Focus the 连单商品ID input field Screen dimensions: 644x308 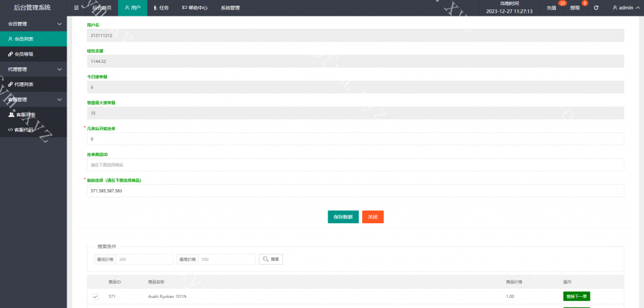[355, 165]
